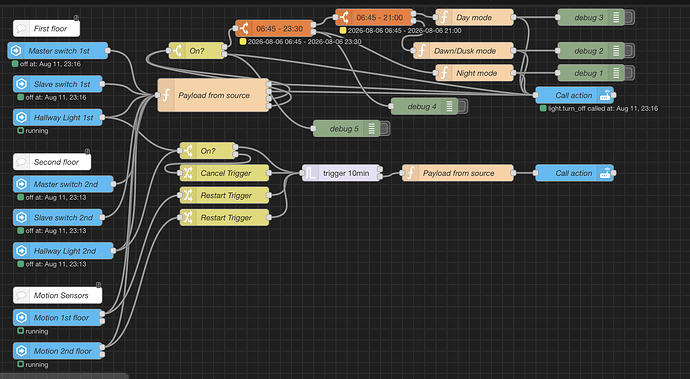Screen dimensions: 690x379
Task: Click 'off at: Aug 11, 23:13' under Slave switch 2nd
Action: (55, 231)
